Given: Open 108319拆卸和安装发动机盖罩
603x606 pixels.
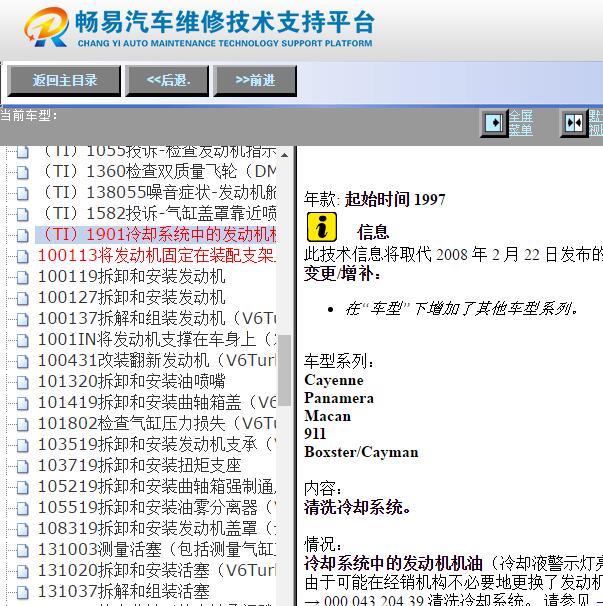Looking at the screenshot, I should 157,528.
